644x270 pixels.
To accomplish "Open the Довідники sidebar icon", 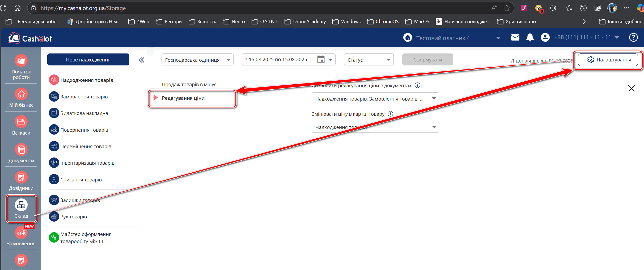I will point(21,181).
